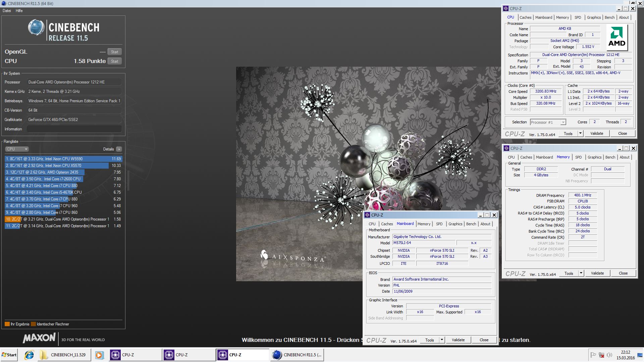
Task: Click the network tray icon
Action: pyautogui.click(x=601, y=355)
